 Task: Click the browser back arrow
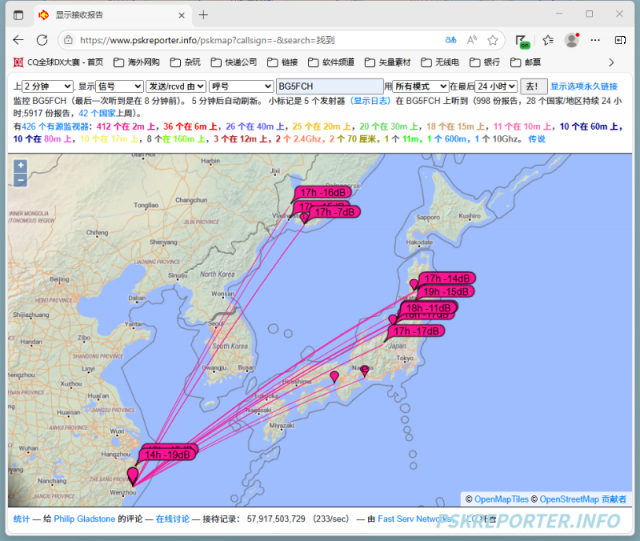(18, 40)
